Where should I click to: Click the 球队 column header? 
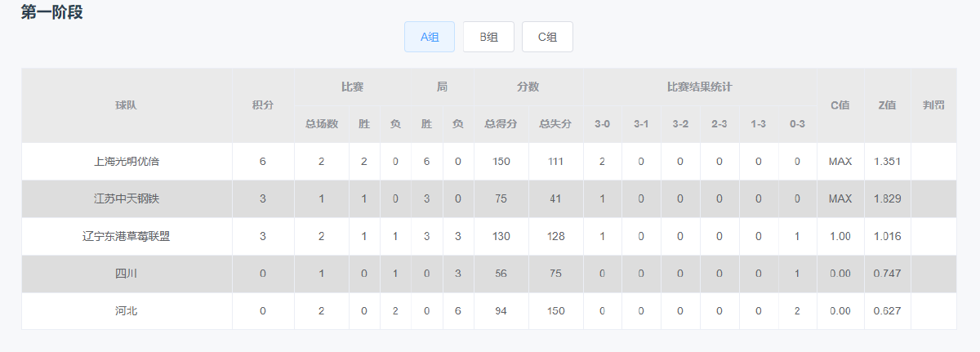pos(127,105)
